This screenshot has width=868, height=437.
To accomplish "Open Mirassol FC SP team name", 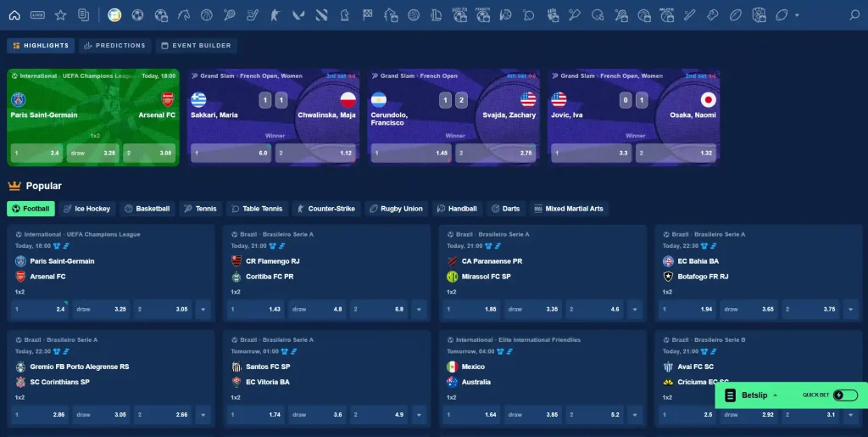I will [486, 277].
